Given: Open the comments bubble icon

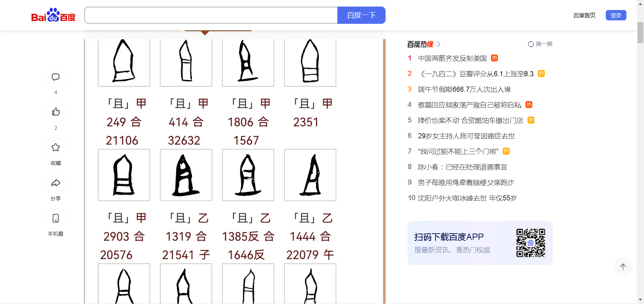Looking at the screenshot, I should click(55, 77).
